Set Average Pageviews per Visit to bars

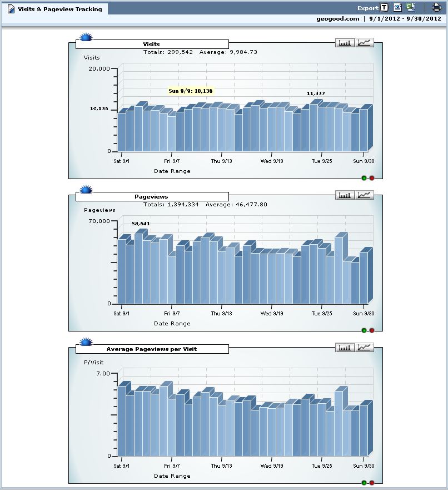click(345, 348)
